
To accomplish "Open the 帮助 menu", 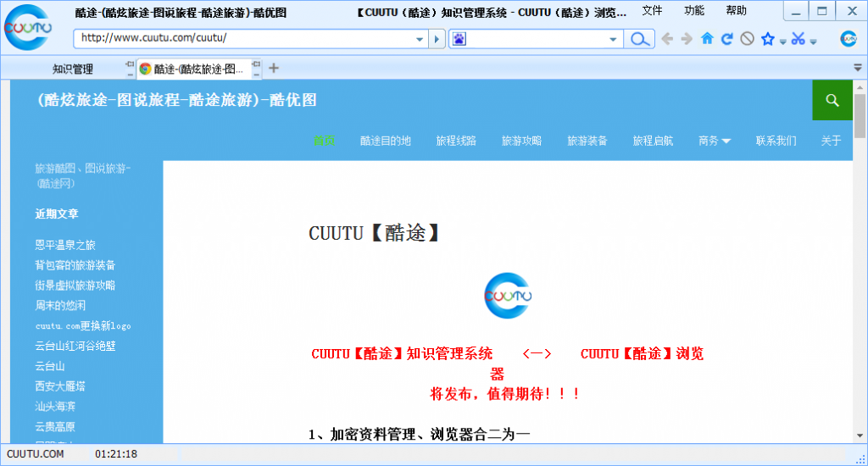I will (737, 10).
